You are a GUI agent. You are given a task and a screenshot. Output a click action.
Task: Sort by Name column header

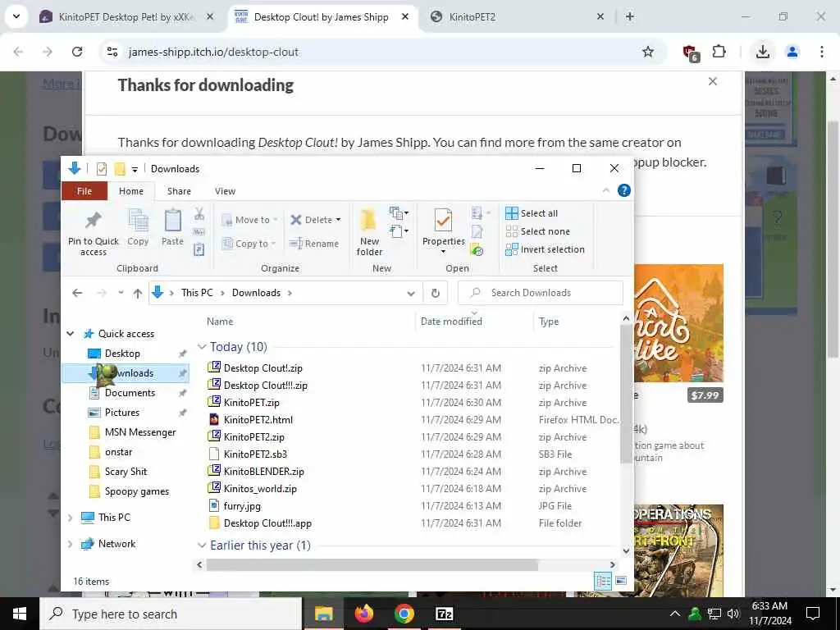[x=220, y=322]
